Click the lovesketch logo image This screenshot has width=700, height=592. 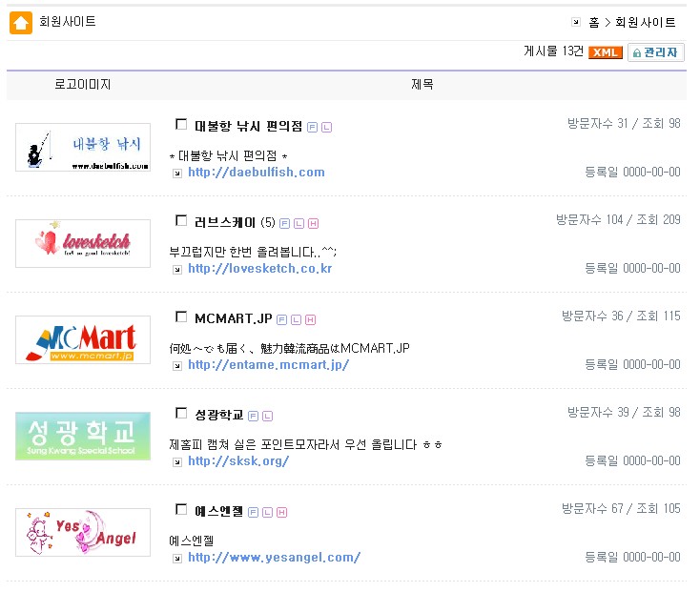(83, 244)
